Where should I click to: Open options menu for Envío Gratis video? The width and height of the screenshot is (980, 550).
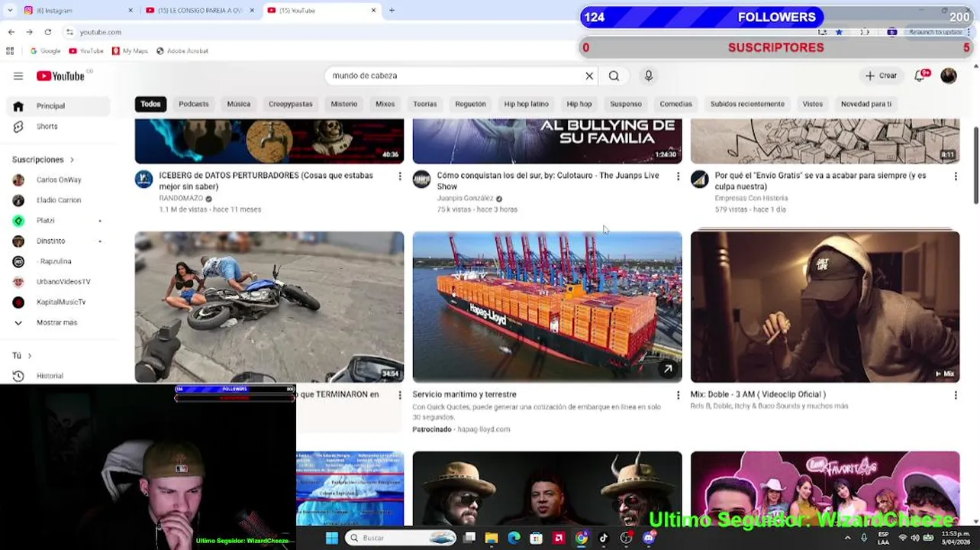(956, 176)
